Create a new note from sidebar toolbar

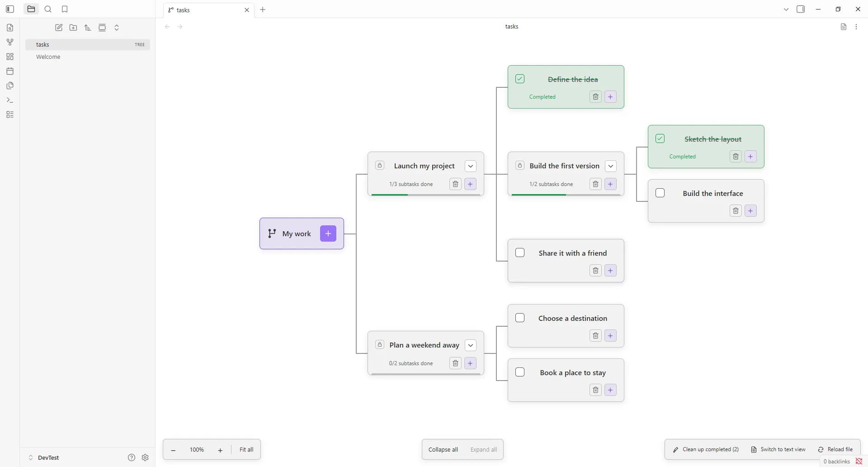tap(59, 28)
